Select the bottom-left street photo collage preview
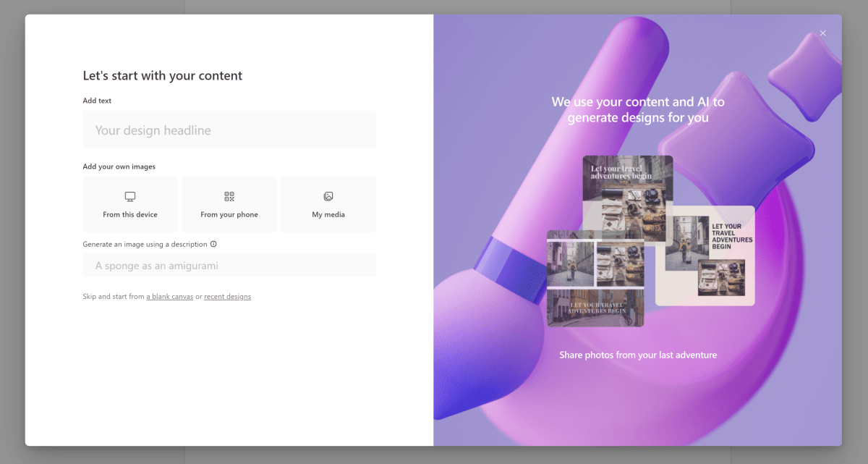This screenshot has width=868, height=464. pyautogui.click(x=595, y=279)
